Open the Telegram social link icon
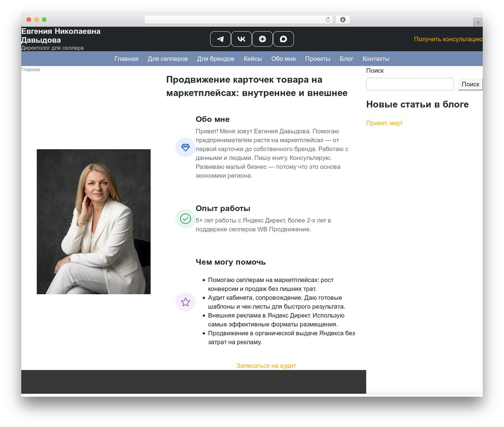The width and height of the screenshot is (504, 427). click(220, 39)
